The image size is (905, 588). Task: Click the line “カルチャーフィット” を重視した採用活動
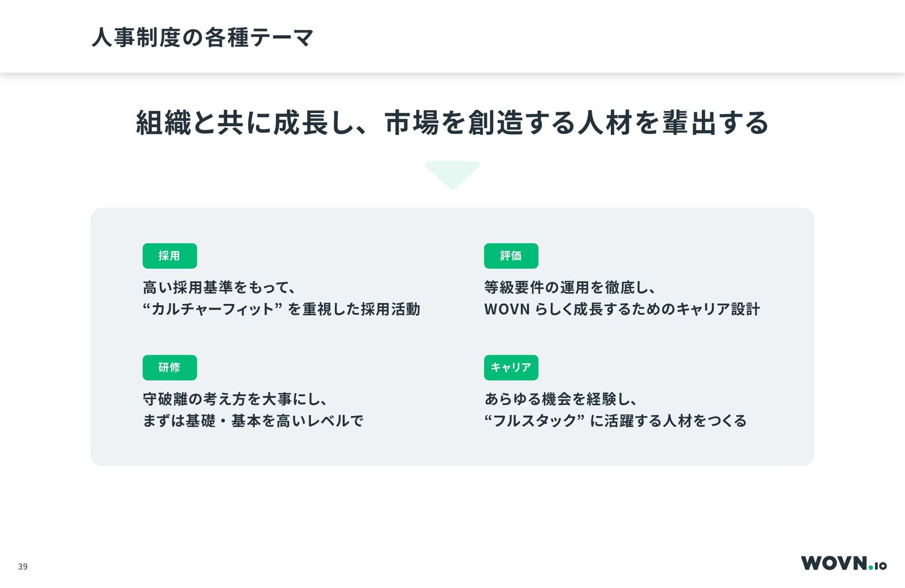[281, 309]
